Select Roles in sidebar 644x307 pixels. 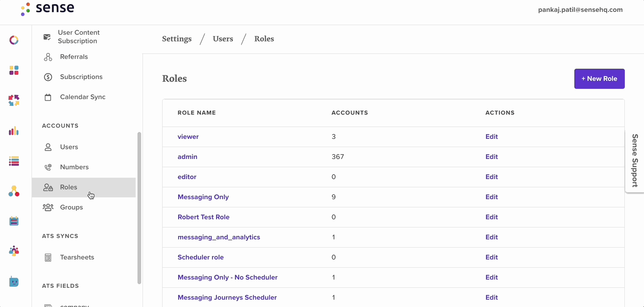click(84, 187)
